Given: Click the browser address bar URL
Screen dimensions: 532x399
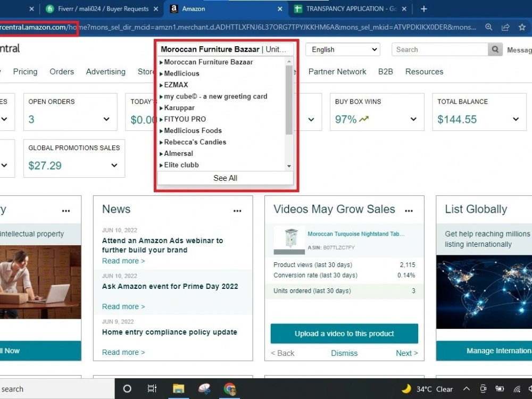Looking at the screenshot, I should [x=237, y=27].
